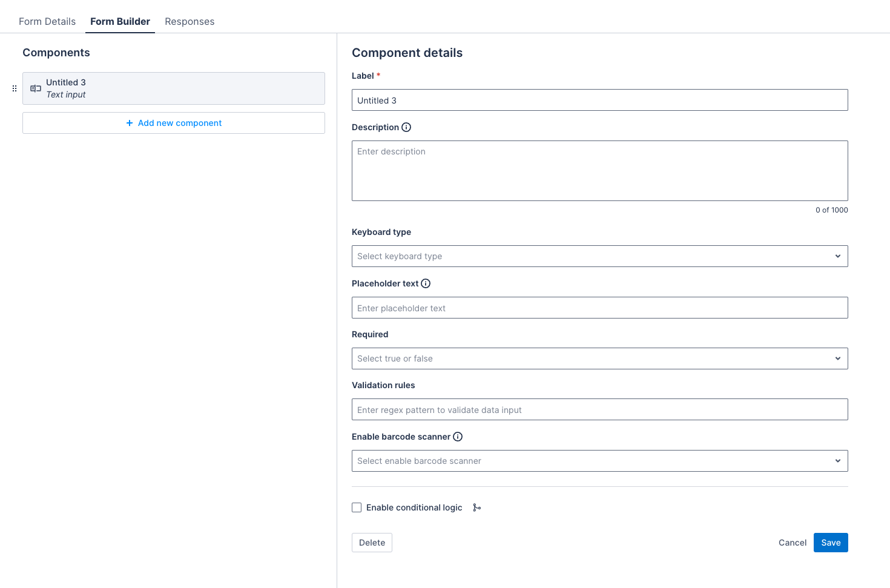Click the conditional logic branch icon
The image size is (890, 588).
pyautogui.click(x=476, y=507)
